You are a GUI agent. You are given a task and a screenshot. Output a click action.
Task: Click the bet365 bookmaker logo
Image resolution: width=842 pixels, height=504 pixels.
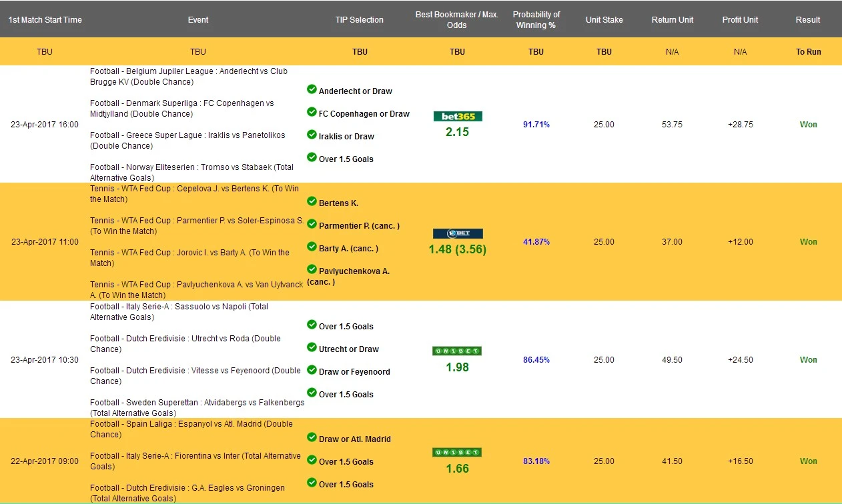click(x=457, y=116)
